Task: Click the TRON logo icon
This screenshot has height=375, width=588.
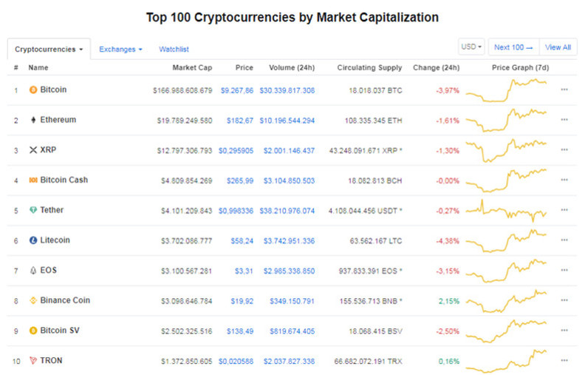Action: [x=33, y=360]
